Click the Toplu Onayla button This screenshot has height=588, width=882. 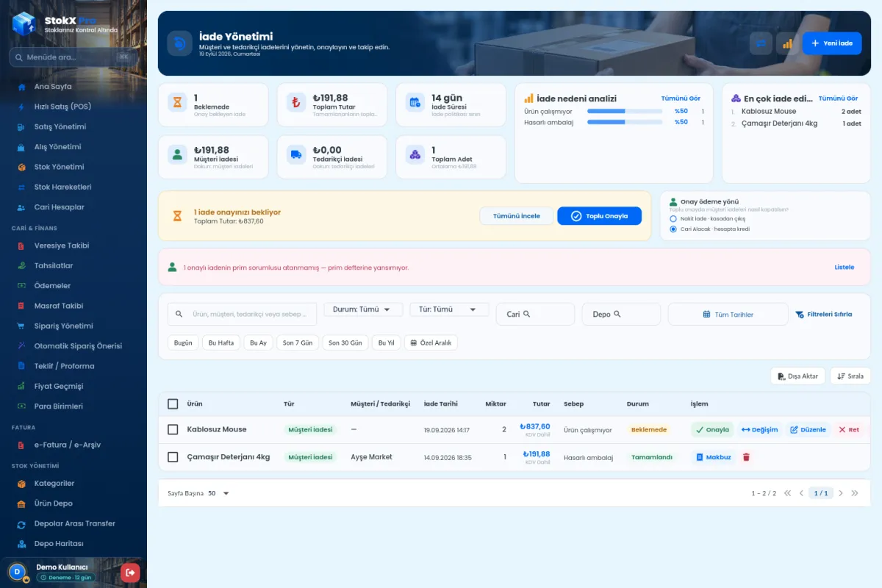click(599, 216)
